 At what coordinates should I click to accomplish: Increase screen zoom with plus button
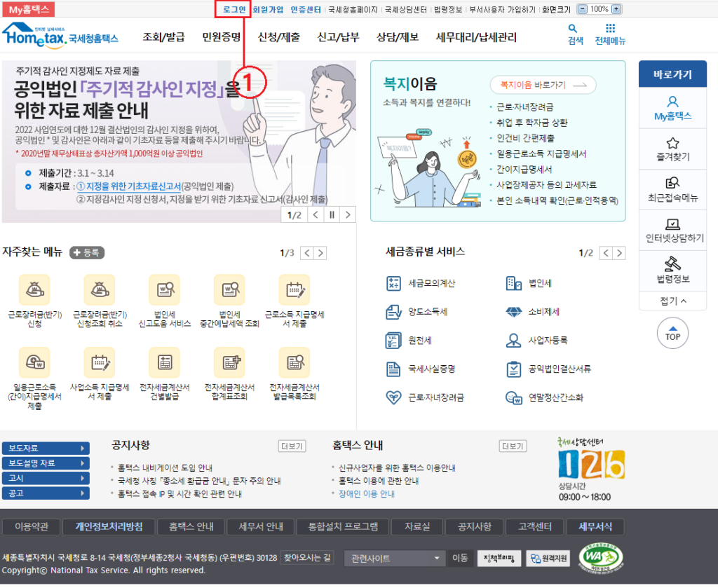point(616,9)
